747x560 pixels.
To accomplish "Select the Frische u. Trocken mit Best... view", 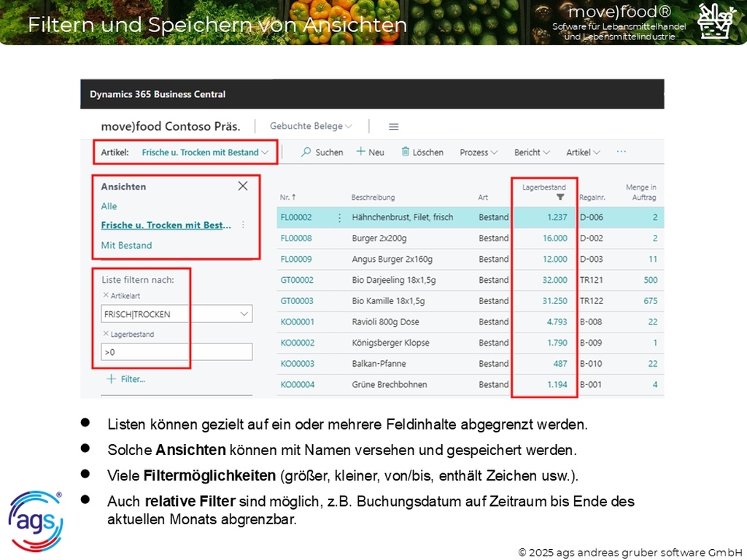I will click(166, 225).
